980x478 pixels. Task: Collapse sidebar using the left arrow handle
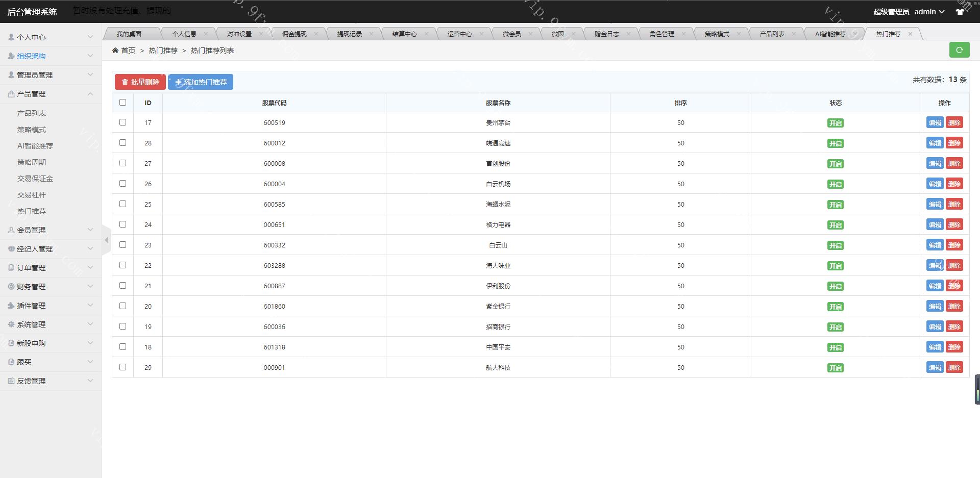tap(106, 240)
